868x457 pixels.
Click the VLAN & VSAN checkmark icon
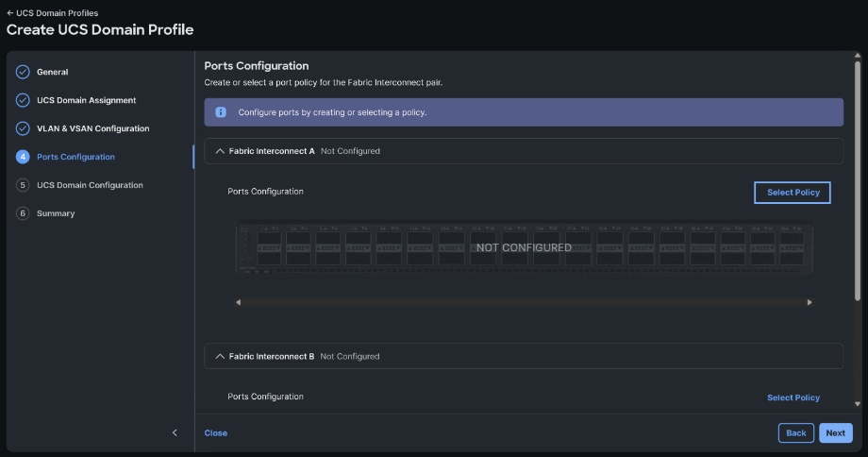pos(23,128)
